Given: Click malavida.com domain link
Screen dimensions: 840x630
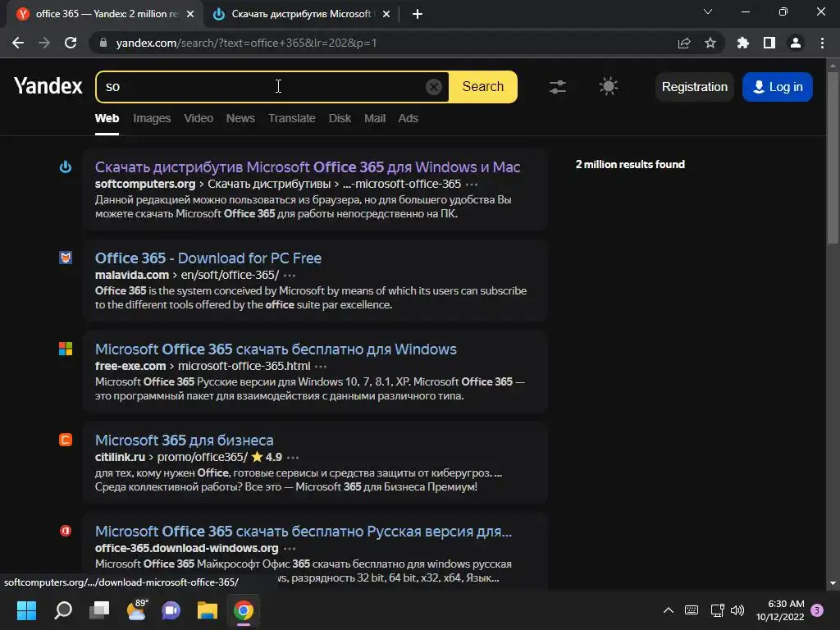Looking at the screenshot, I should (132, 275).
